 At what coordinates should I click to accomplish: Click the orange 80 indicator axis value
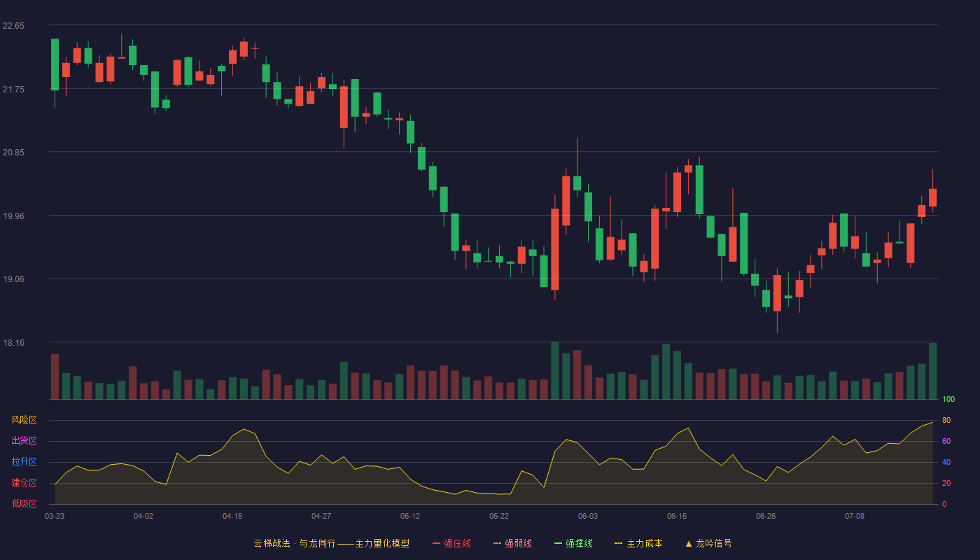click(x=946, y=420)
